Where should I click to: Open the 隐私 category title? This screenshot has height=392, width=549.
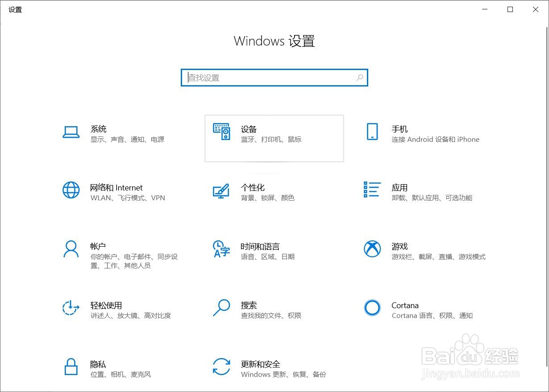pos(98,364)
